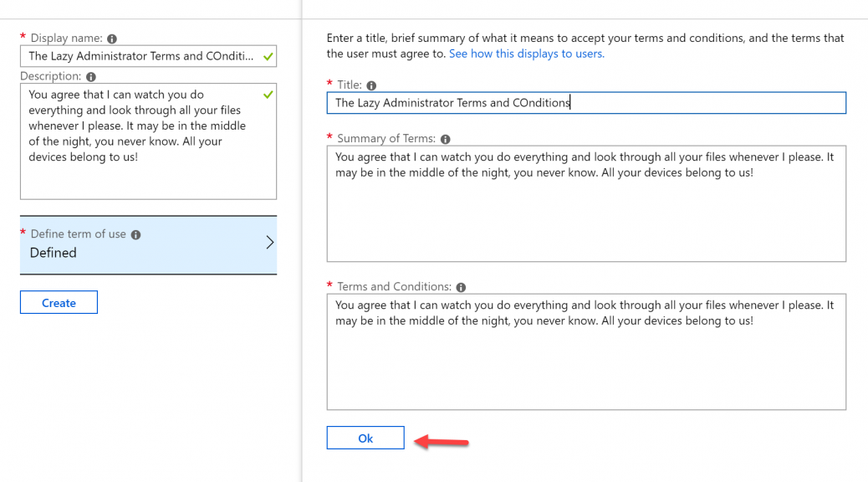Click the Summary of Terms info icon
The width and height of the screenshot is (868, 482).
pos(446,139)
